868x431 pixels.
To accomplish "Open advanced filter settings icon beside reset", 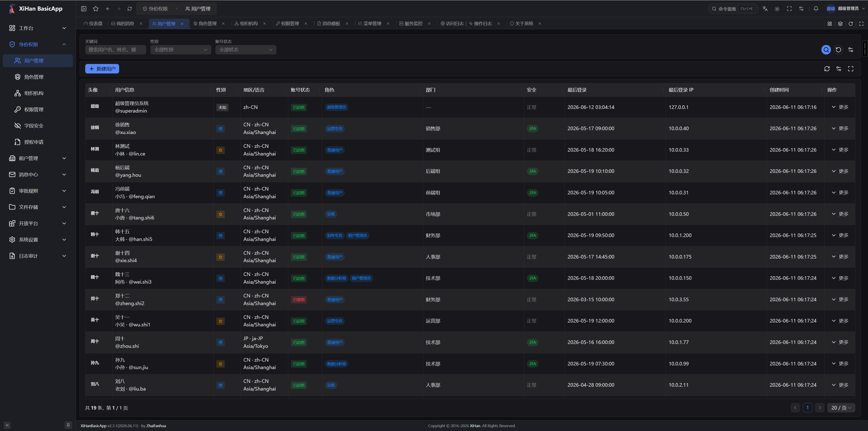I will pos(850,50).
